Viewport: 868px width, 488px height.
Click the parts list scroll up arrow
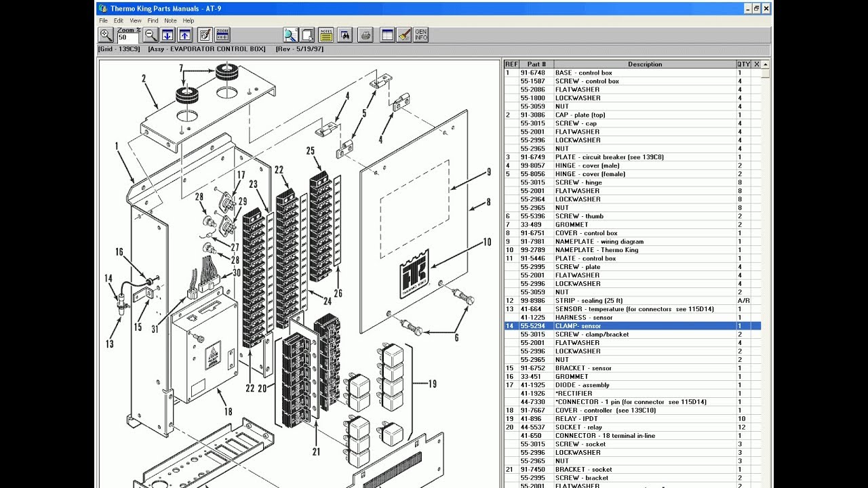pyautogui.click(x=766, y=64)
